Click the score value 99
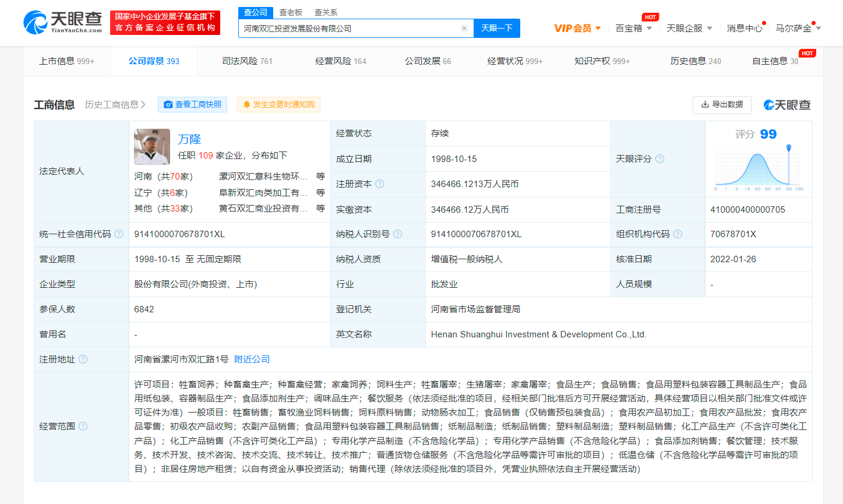 click(x=768, y=134)
